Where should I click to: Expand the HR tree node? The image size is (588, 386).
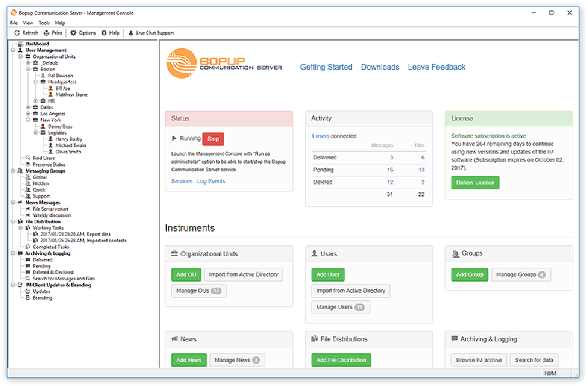[x=36, y=101]
